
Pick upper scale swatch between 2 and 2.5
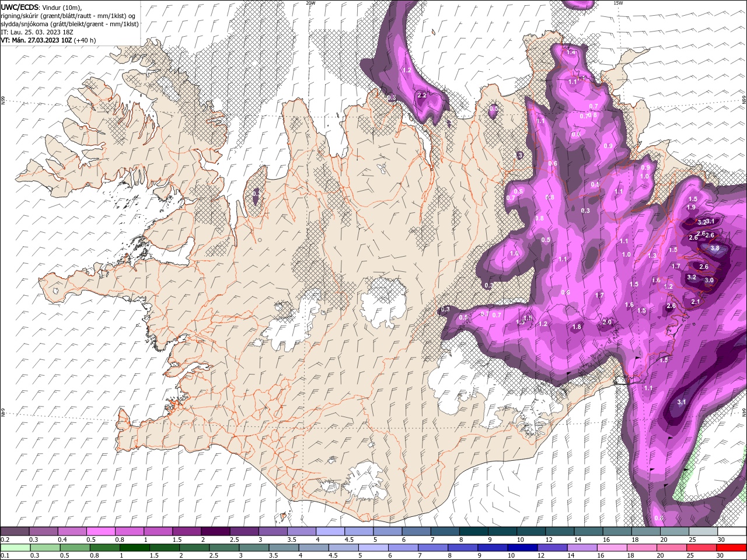click(215, 531)
